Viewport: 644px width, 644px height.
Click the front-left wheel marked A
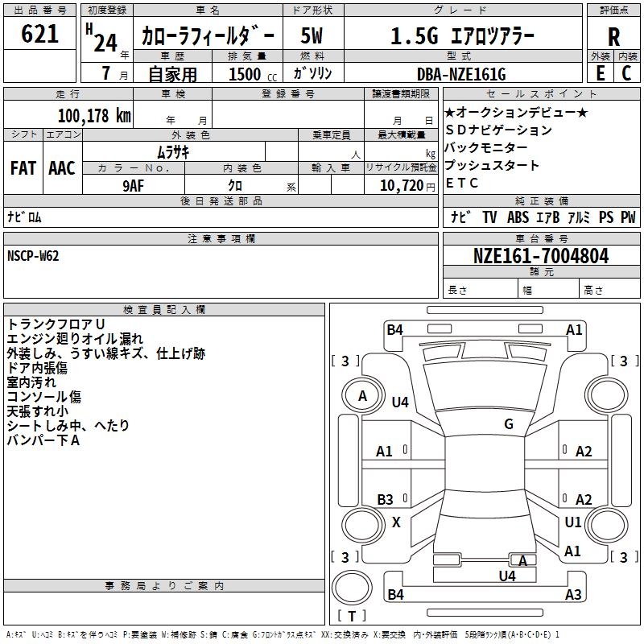coord(362,396)
